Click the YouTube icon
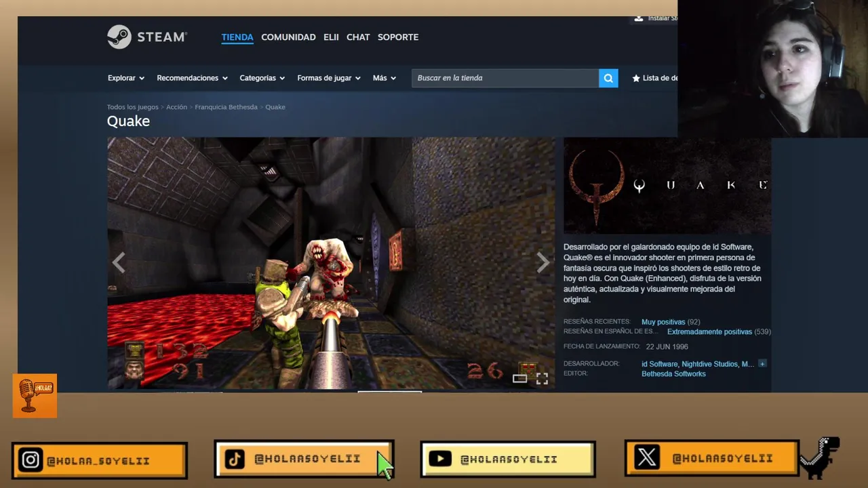Screen dimensions: 868x488 (x=440, y=460)
